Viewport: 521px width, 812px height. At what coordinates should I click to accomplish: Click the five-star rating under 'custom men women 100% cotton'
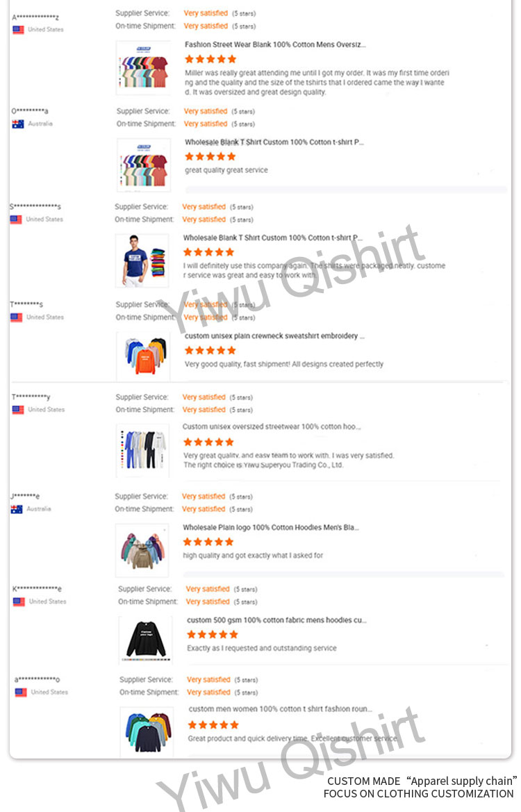(213, 725)
